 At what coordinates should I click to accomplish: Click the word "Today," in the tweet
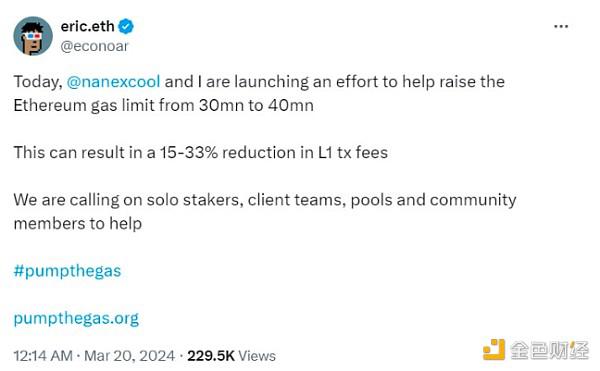38,82
